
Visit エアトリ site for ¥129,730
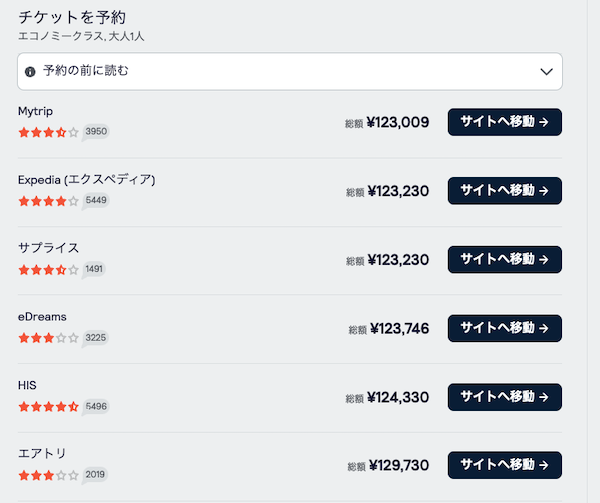tap(504, 466)
